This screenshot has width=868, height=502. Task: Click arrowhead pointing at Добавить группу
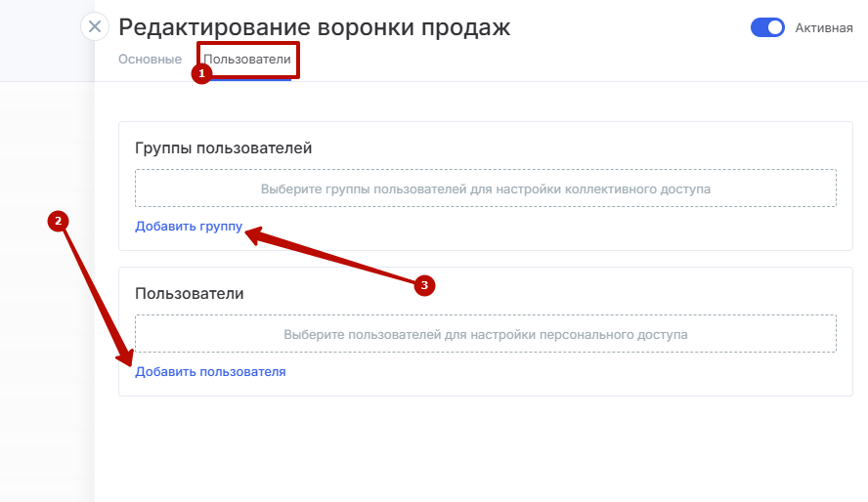[x=254, y=232]
